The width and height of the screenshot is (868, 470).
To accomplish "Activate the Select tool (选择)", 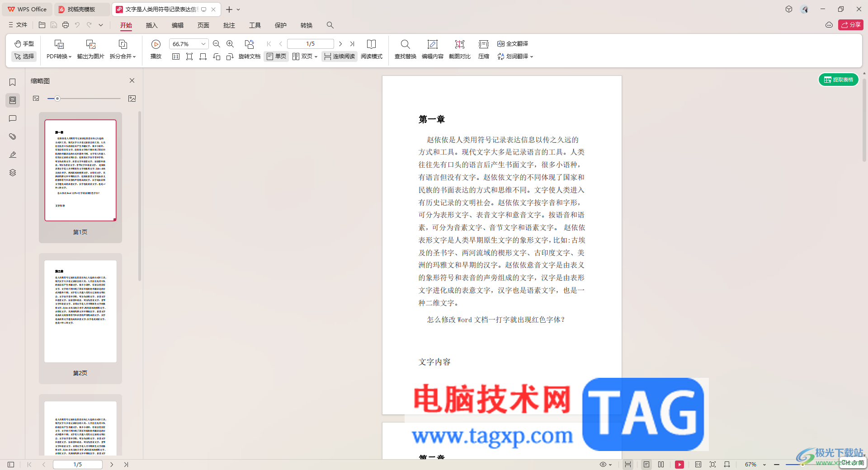I will click(24, 56).
